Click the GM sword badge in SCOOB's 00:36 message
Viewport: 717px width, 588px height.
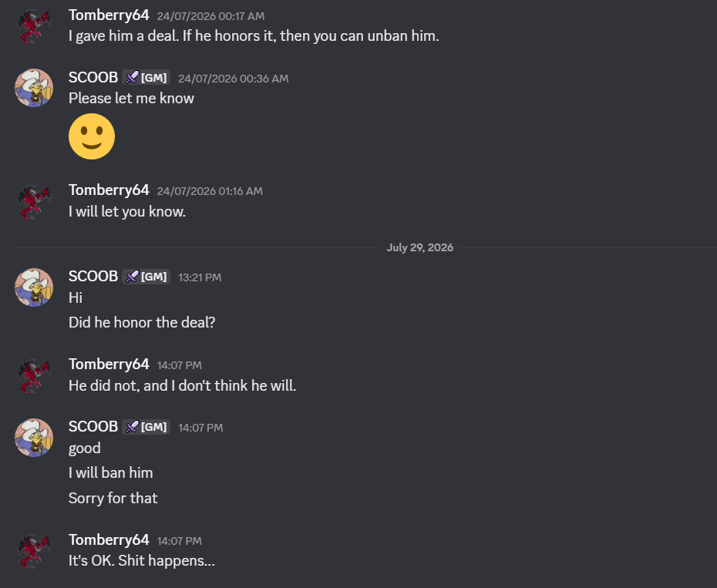(146, 77)
